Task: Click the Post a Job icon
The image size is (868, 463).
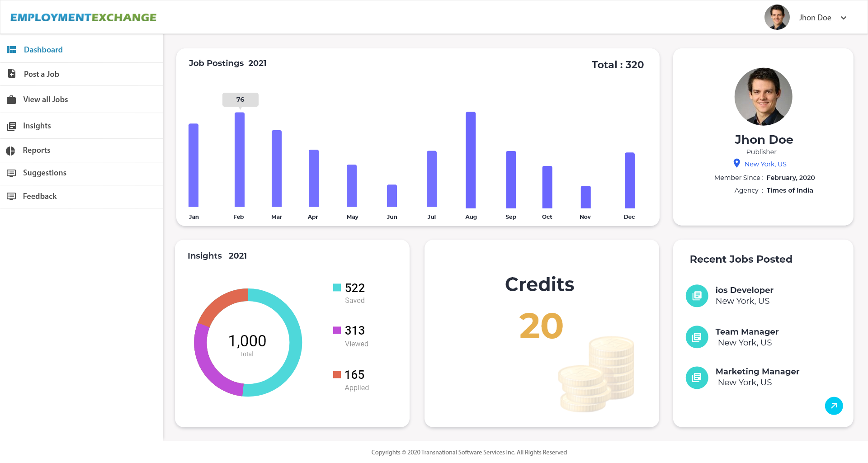Action: click(11, 74)
